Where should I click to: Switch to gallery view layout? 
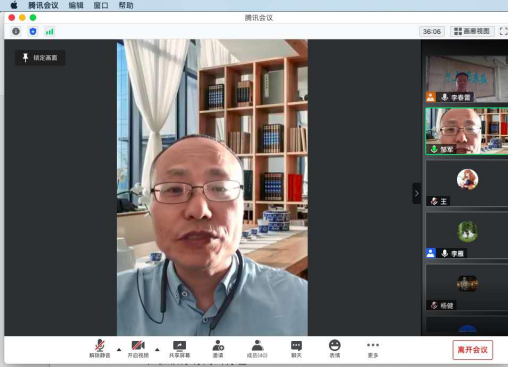pos(472,31)
